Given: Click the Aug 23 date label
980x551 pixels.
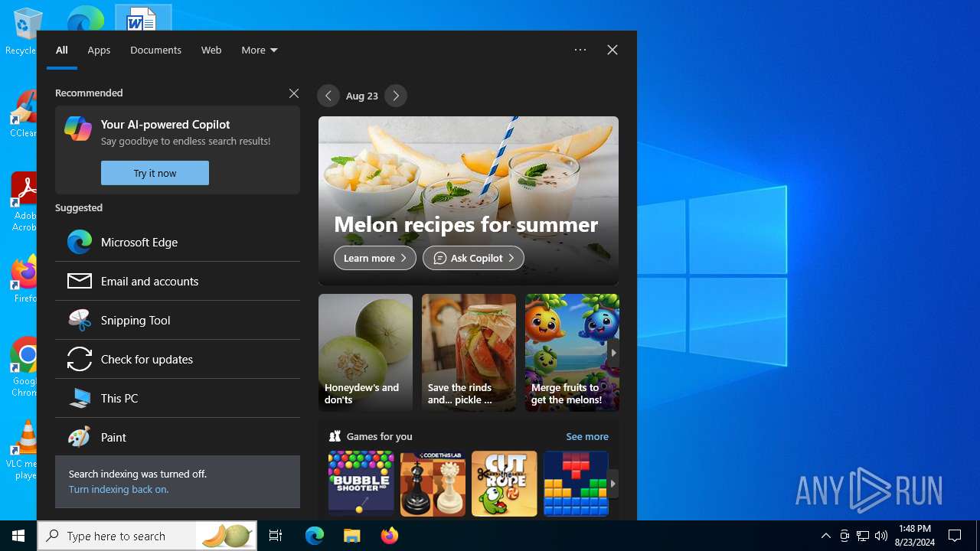Looking at the screenshot, I should tap(362, 96).
